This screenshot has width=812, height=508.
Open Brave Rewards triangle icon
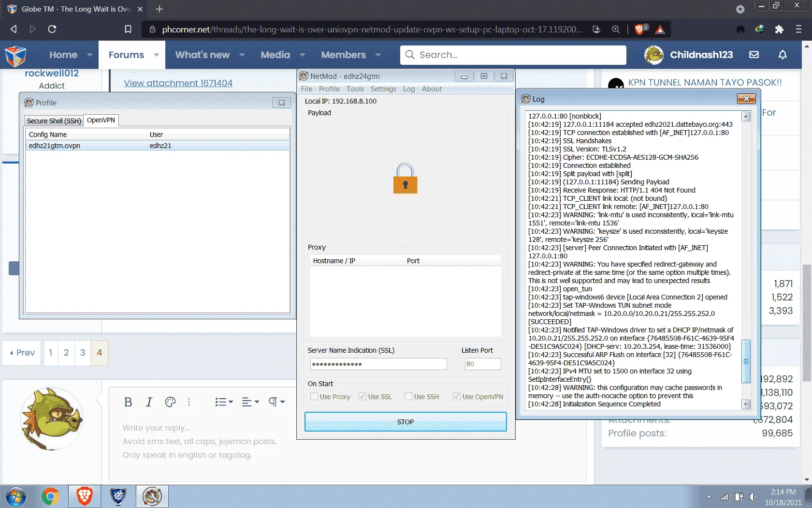click(660, 30)
